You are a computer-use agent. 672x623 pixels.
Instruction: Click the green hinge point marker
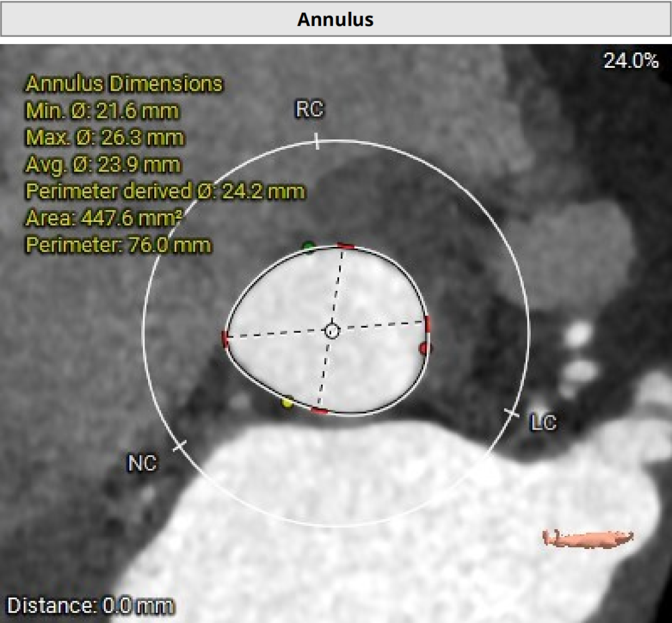308,247
